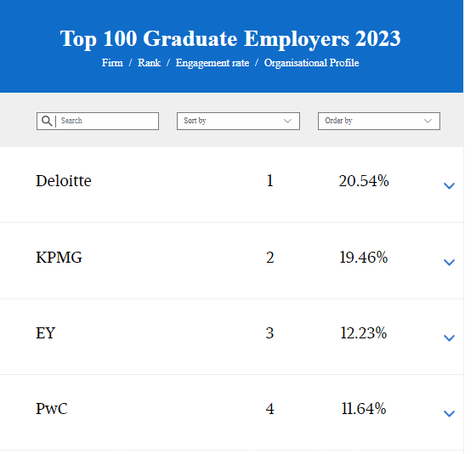Expand the Deloitte row chevron

pos(449,185)
